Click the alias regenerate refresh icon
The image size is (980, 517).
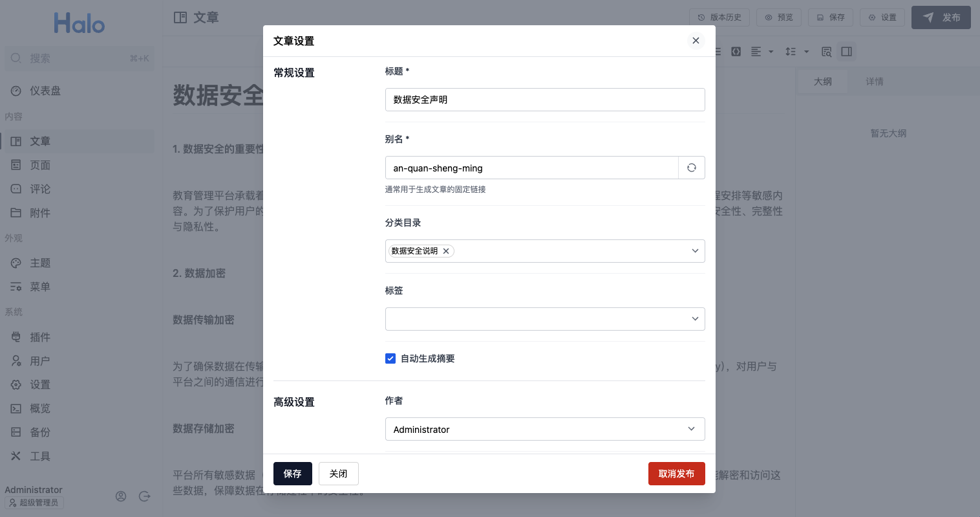tap(691, 168)
